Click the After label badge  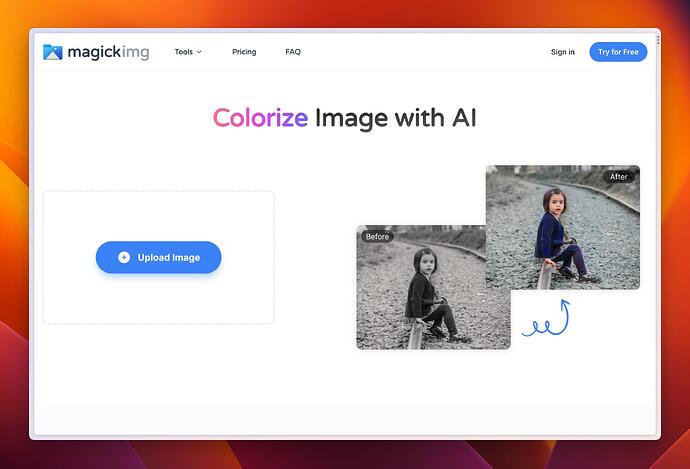click(x=618, y=177)
